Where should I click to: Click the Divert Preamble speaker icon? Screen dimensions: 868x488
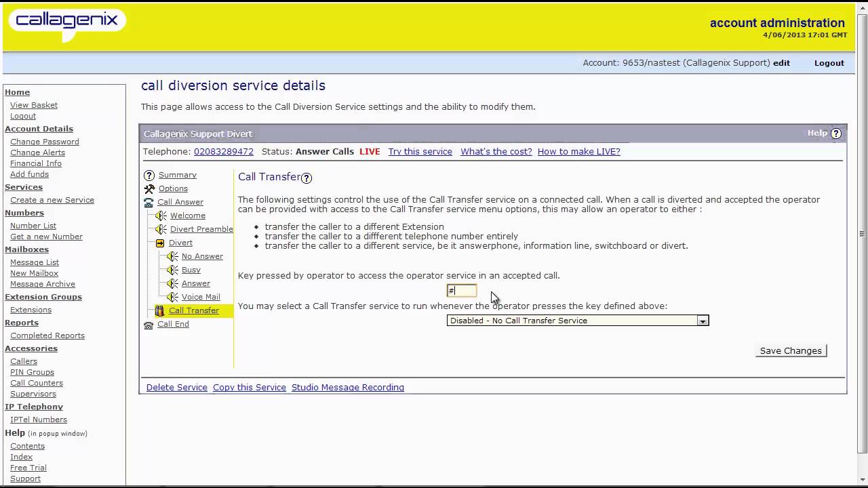(x=161, y=229)
